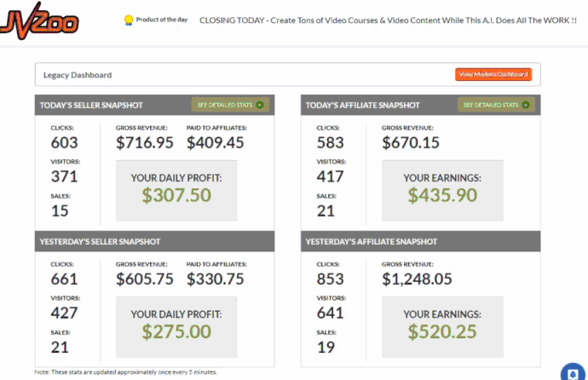
Task: Open the View Modern Dashboard button
Action: (x=493, y=75)
